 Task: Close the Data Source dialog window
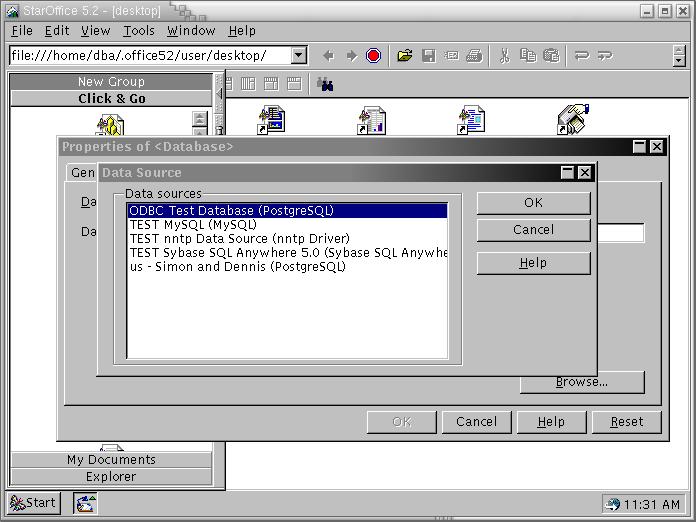585,173
